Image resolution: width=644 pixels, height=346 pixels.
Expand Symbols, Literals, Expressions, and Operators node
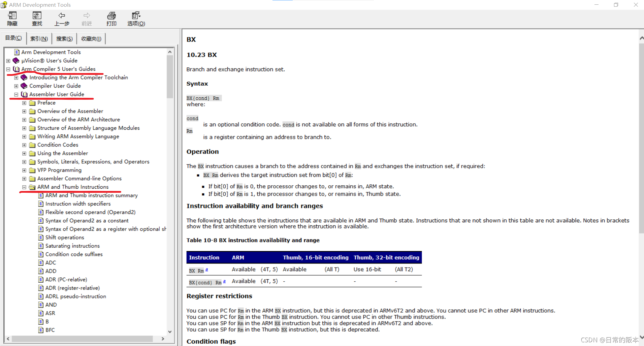click(24, 162)
